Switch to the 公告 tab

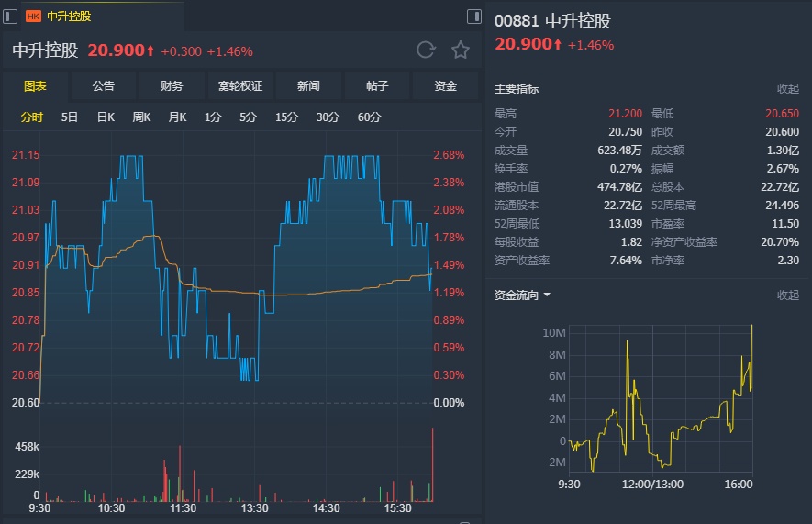[104, 86]
